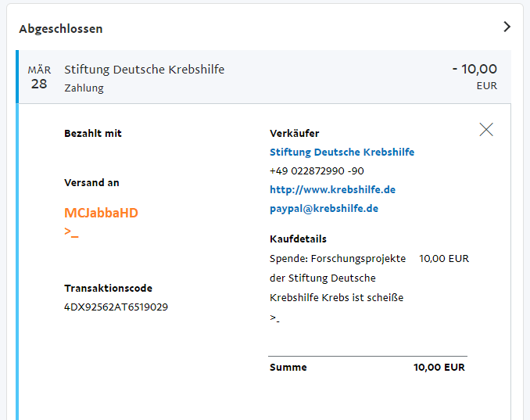
Task: Collapse the Stiftung Deutsche Krebshilfe transaction row
Action: (263, 77)
